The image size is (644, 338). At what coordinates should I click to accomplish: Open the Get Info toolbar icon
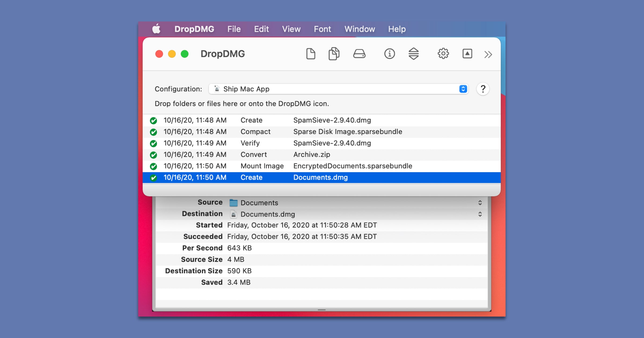[389, 54]
